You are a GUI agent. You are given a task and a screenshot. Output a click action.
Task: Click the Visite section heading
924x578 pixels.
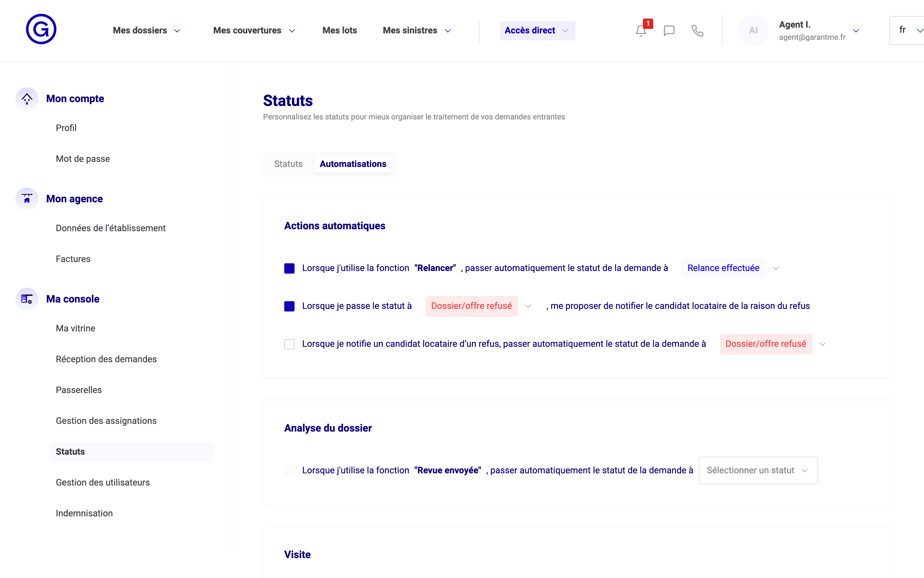297,555
